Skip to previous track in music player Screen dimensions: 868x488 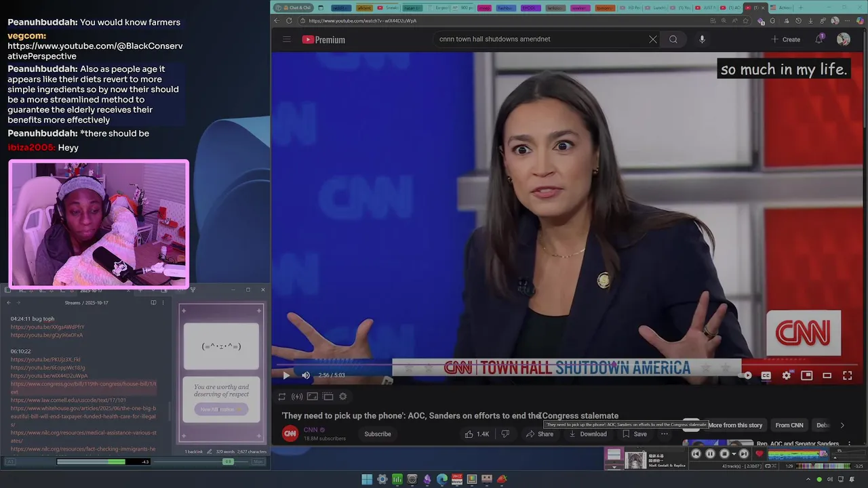(x=696, y=454)
